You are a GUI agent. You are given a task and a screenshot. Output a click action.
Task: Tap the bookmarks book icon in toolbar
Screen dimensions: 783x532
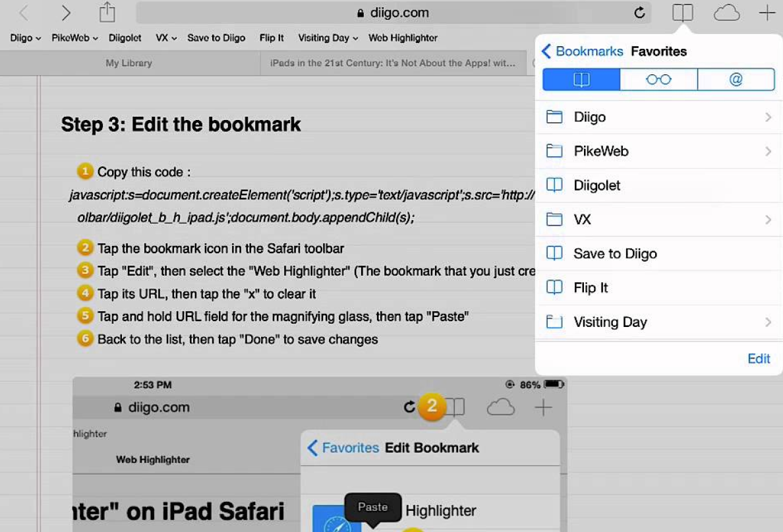tap(682, 13)
